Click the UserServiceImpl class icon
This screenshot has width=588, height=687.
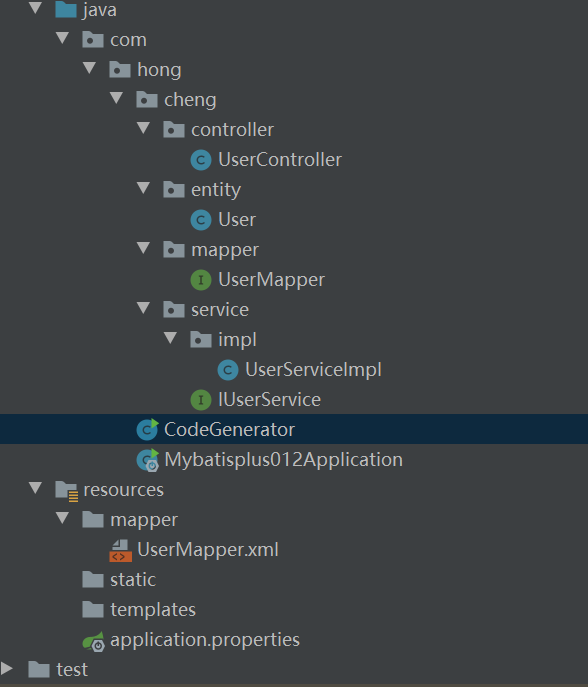(x=228, y=370)
